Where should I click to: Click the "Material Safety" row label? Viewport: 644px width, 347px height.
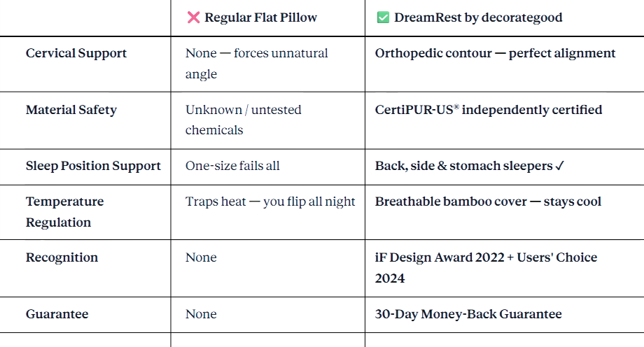click(71, 110)
